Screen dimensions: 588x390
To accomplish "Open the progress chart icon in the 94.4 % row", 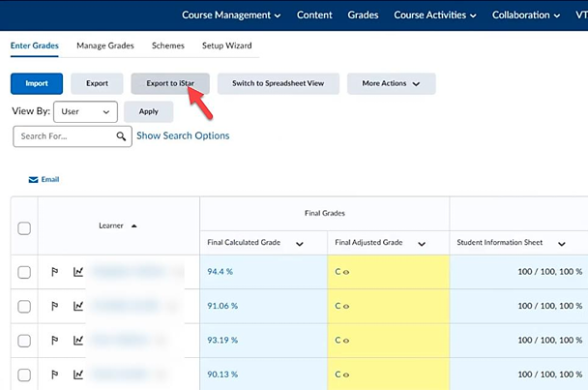I will pyautogui.click(x=78, y=271).
